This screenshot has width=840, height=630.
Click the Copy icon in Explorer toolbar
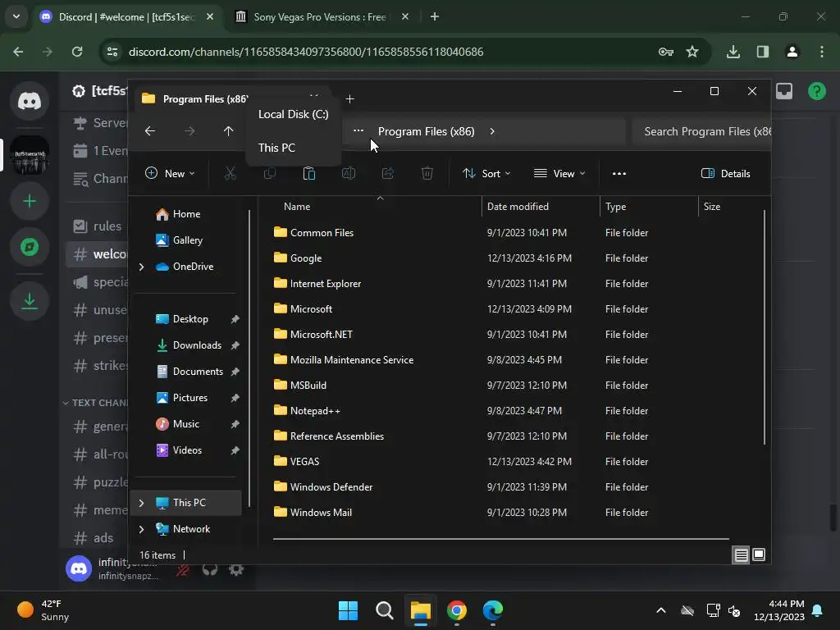click(269, 173)
